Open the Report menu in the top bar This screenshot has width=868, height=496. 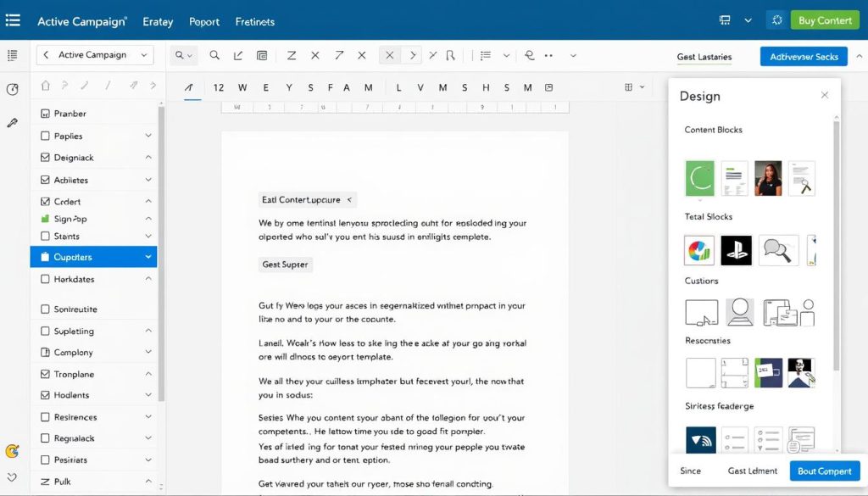pos(204,21)
